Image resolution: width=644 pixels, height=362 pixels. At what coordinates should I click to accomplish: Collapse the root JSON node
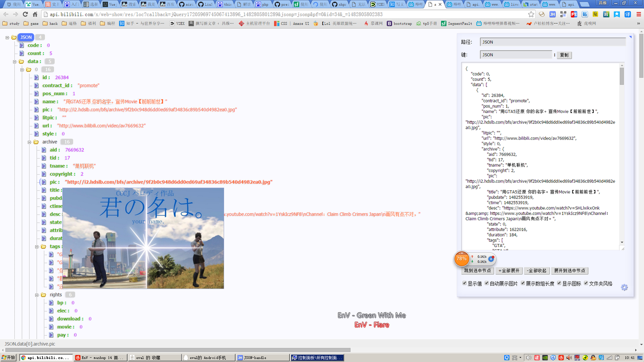pos(7,38)
